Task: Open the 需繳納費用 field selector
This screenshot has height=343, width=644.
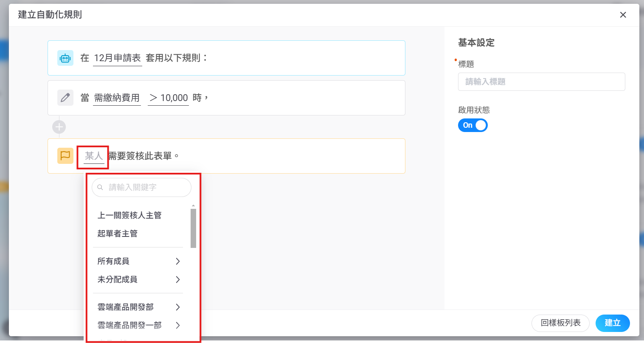Action: tap(117, 98)
